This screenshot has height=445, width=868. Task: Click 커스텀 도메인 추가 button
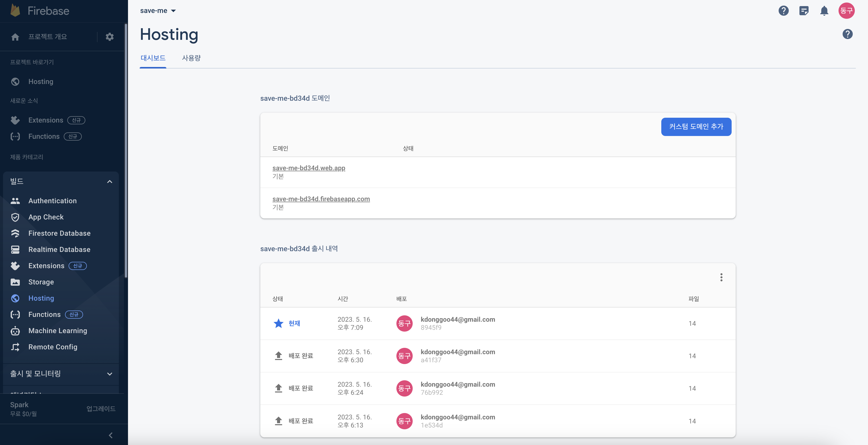[696, 127]
